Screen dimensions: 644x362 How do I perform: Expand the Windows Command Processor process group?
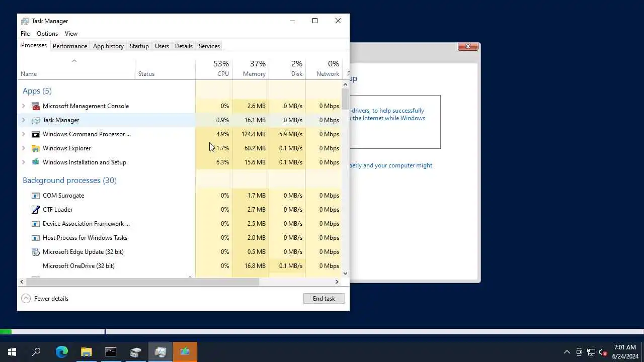[x=24, y=134]
